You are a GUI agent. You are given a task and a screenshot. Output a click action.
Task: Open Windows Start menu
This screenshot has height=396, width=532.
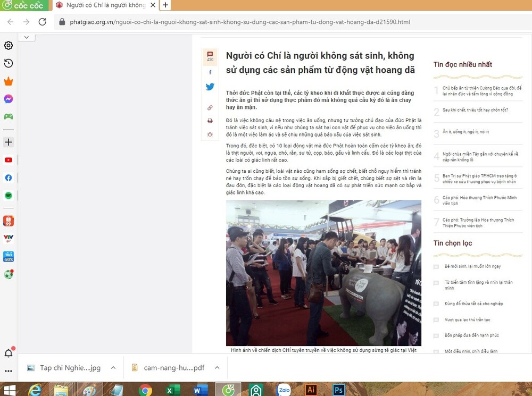point(9,390)
